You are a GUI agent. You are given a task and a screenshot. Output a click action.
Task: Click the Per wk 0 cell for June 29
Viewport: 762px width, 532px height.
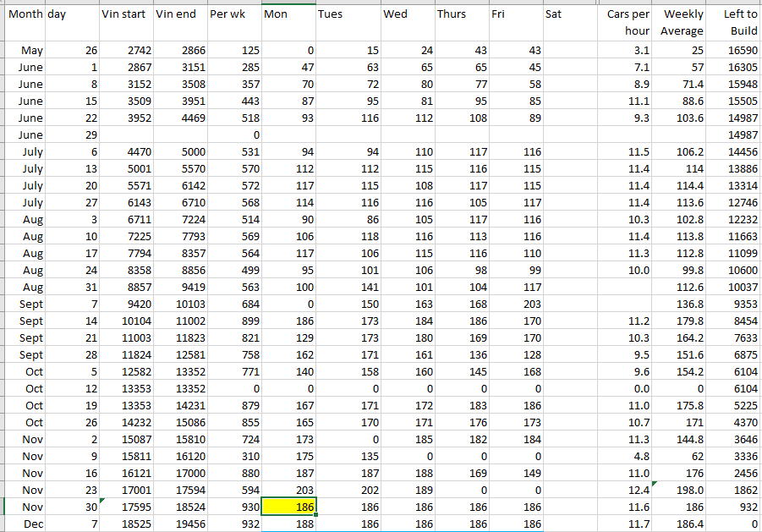(234, 135)
